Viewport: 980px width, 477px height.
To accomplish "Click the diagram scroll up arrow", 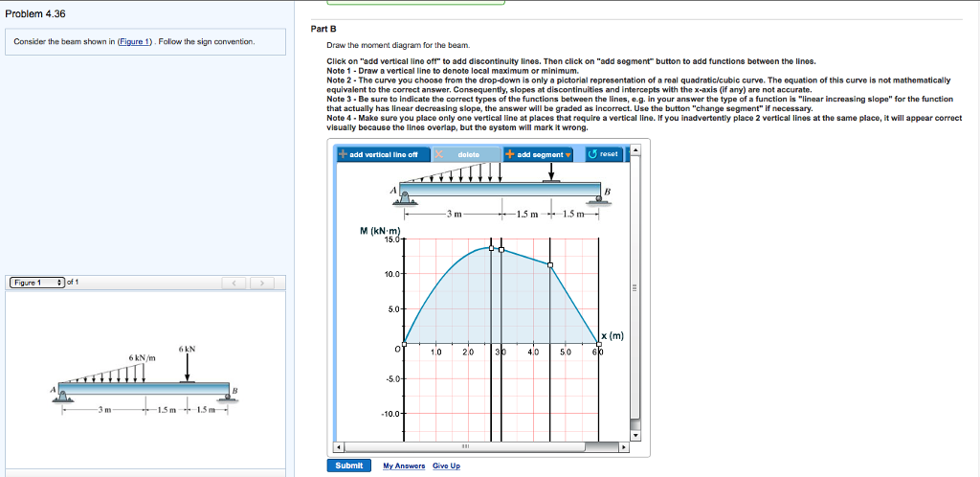I will 635,150.
